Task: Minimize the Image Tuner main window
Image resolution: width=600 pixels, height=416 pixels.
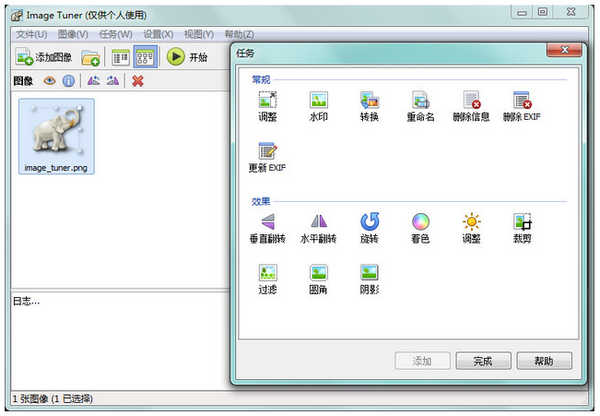Action: coord(522,12)
